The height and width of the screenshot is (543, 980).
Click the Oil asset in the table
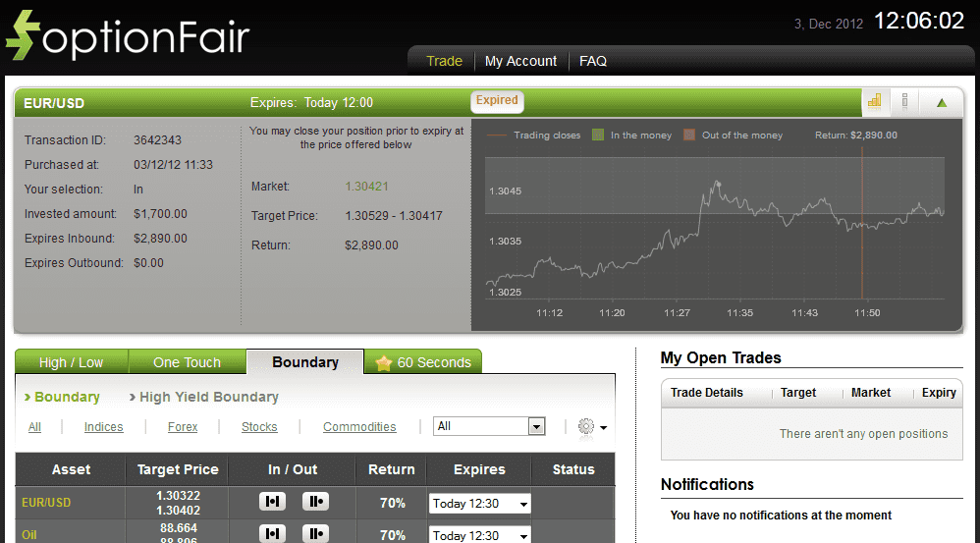28,535
